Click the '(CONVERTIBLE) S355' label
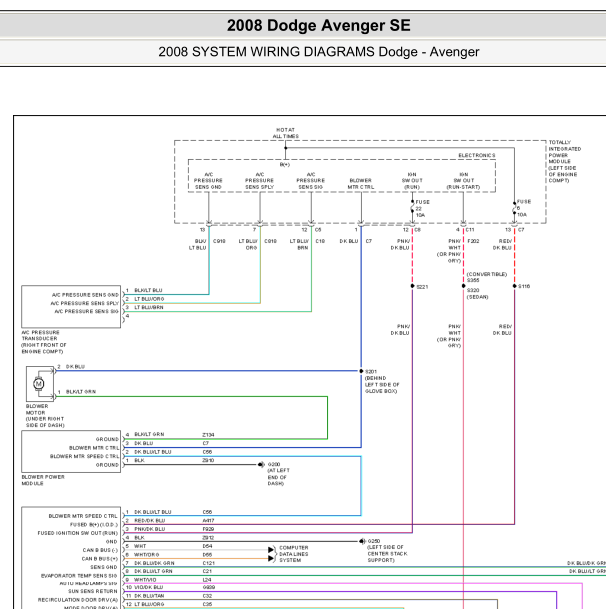This screenshot has height=609, width=606. 487,277
